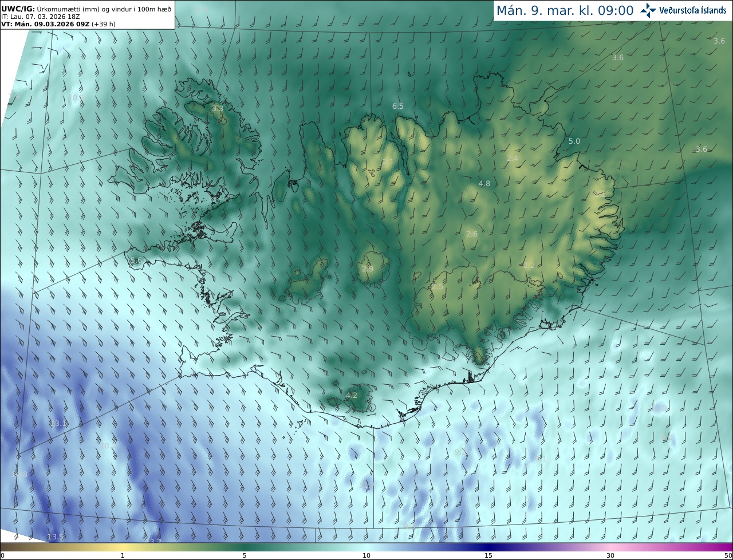
Task: Click the 1 tick on the color scale
Action: [123, 555]
